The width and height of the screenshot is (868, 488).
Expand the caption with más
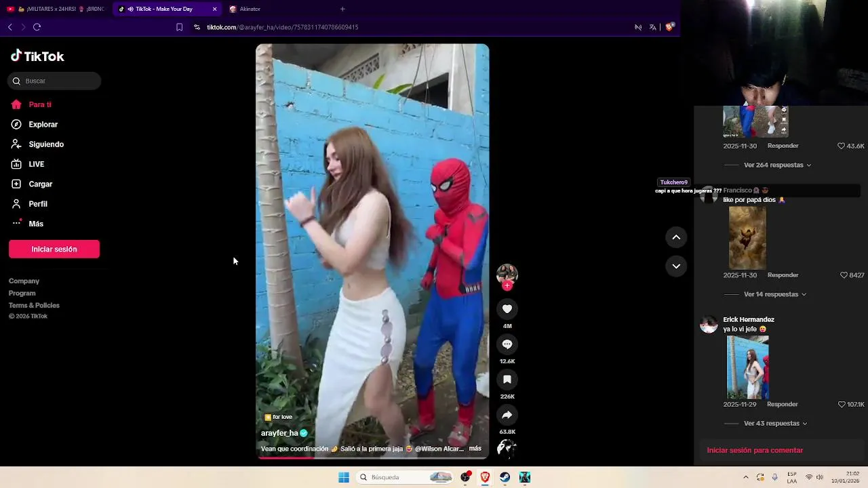point(475,449)
